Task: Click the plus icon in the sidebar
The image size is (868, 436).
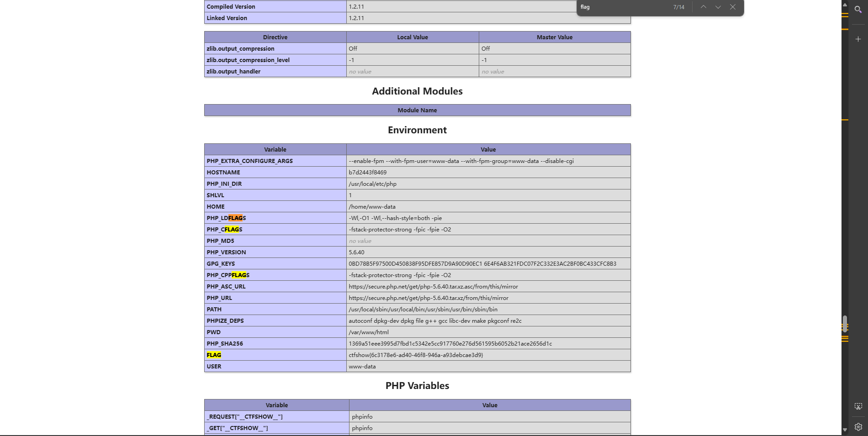Action: pos(858,39)
